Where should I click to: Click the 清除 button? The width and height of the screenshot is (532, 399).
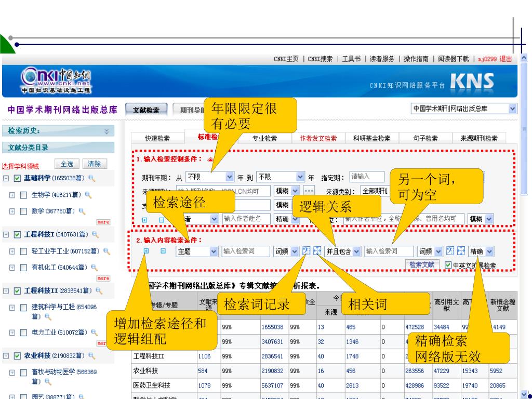(x=95, y=164)
